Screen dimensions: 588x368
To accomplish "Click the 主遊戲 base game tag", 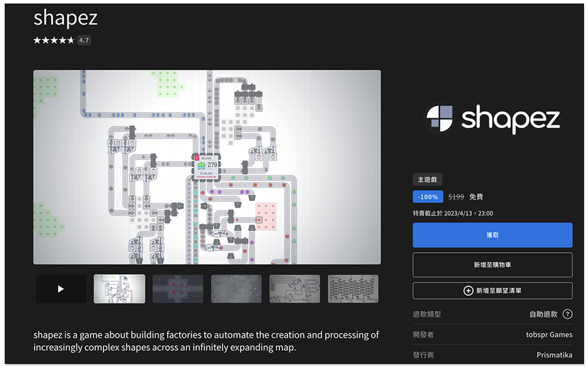I will pos(427,179).
